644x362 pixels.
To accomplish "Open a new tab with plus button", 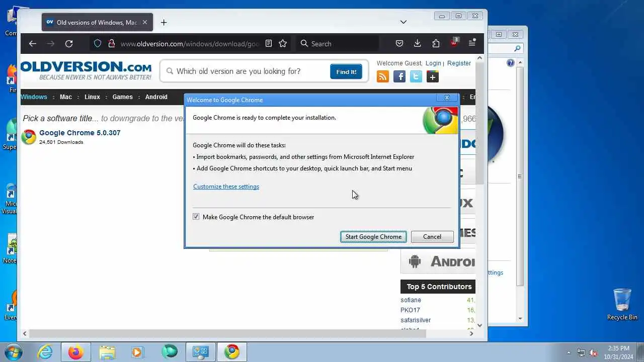I will pyautogui.click(x=164, y=22).
